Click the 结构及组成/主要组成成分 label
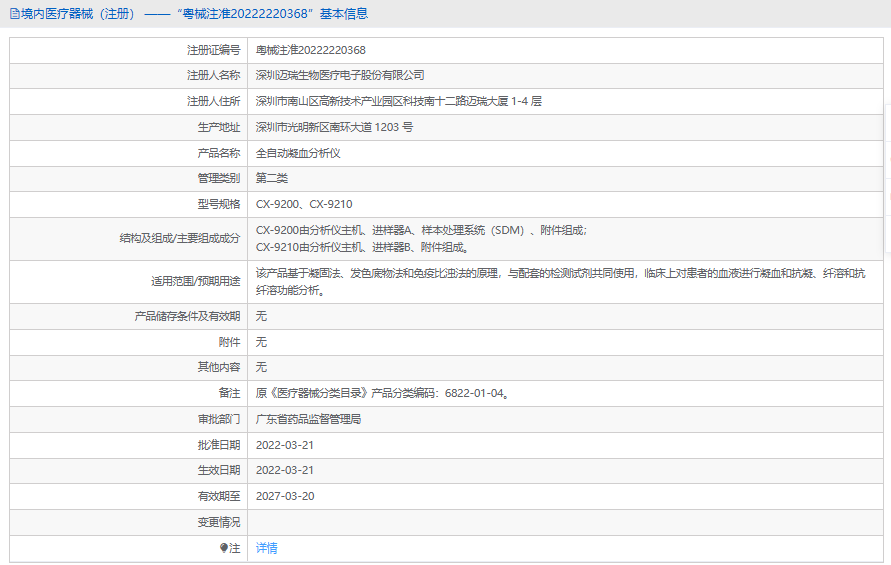This screenshot has height=565, width=891. coord(180,238)
